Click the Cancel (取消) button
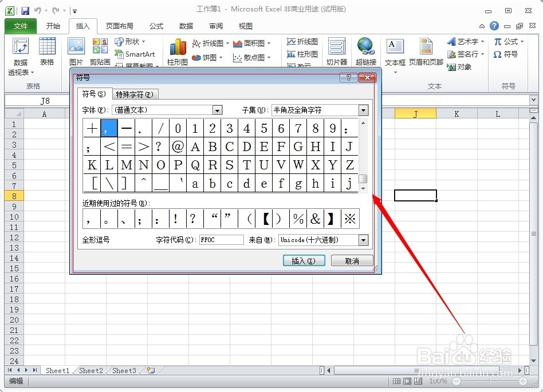The height and width of the screenshot is (392, 543). pos(352,261)
